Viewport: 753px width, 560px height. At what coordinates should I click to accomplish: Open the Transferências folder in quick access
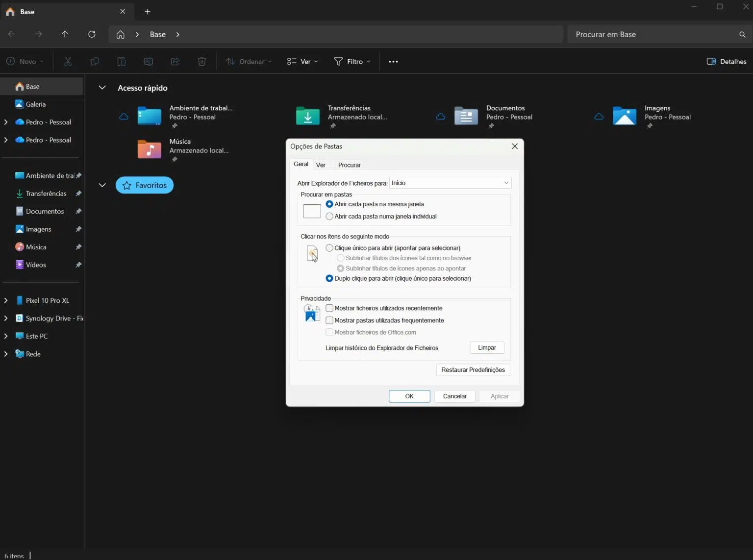coord(308,116)
